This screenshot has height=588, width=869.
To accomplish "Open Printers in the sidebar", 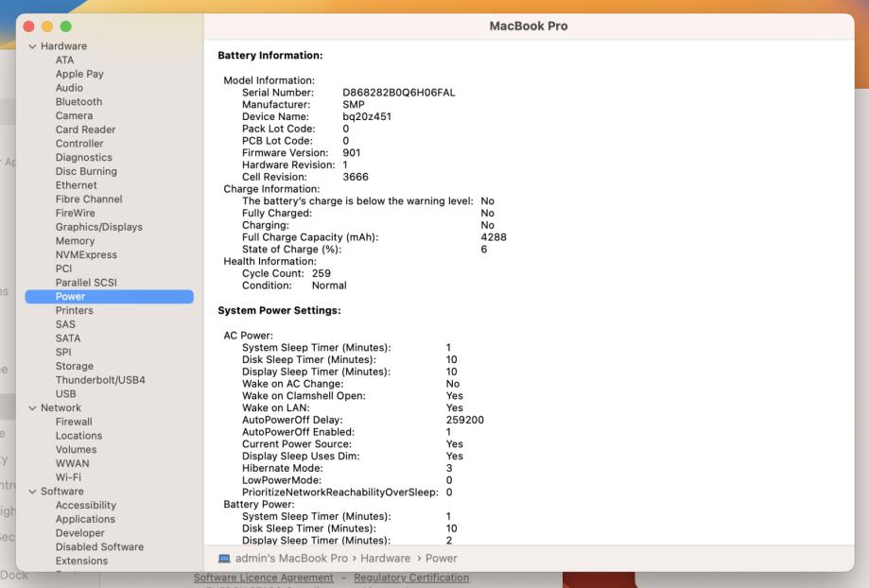I will (x=75, y=310).
